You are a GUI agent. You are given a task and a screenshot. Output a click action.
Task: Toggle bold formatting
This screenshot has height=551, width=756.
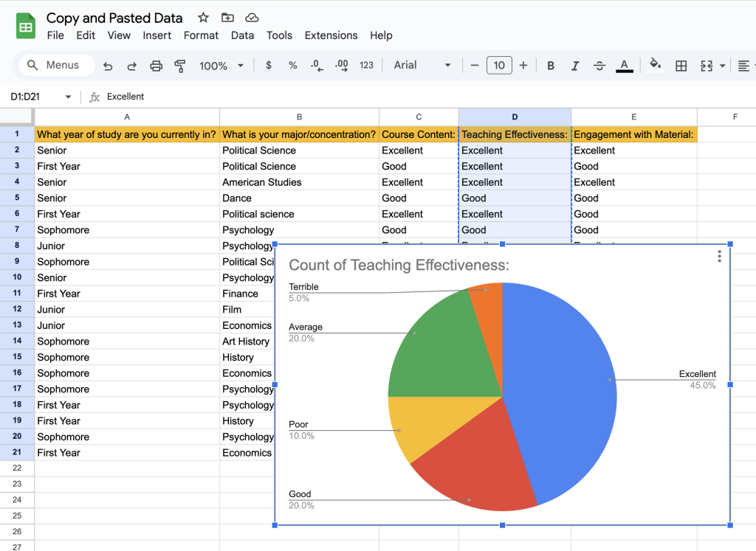coord(551,66)
